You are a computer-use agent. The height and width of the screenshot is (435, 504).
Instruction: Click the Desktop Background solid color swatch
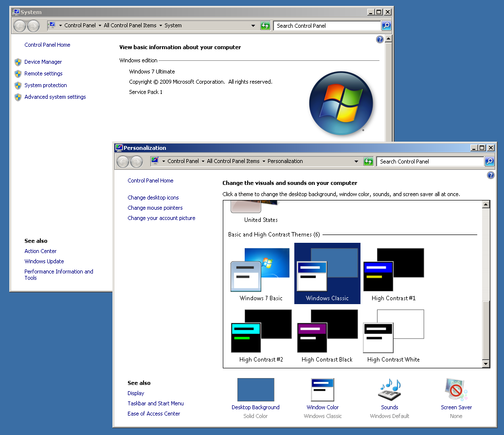click(255, 390)
